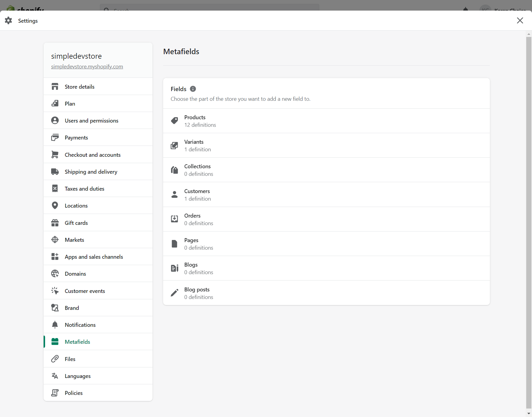532x417 pixels.
Task: Click the Payments card icon
Action: (55, 137)
